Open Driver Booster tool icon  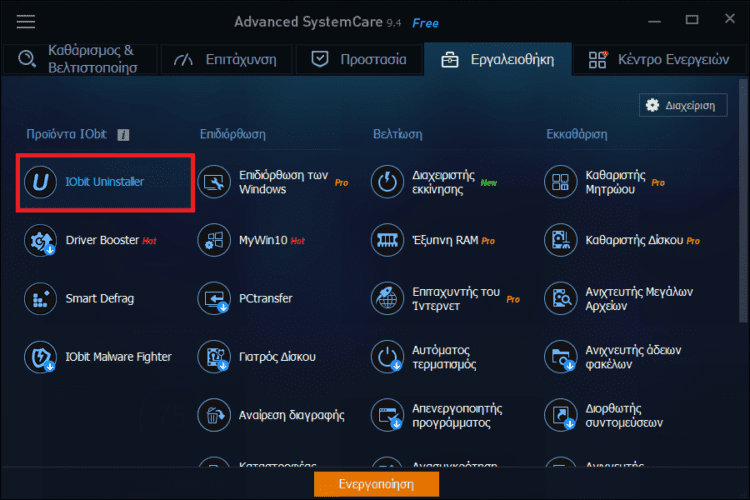(x=41, y=240)
